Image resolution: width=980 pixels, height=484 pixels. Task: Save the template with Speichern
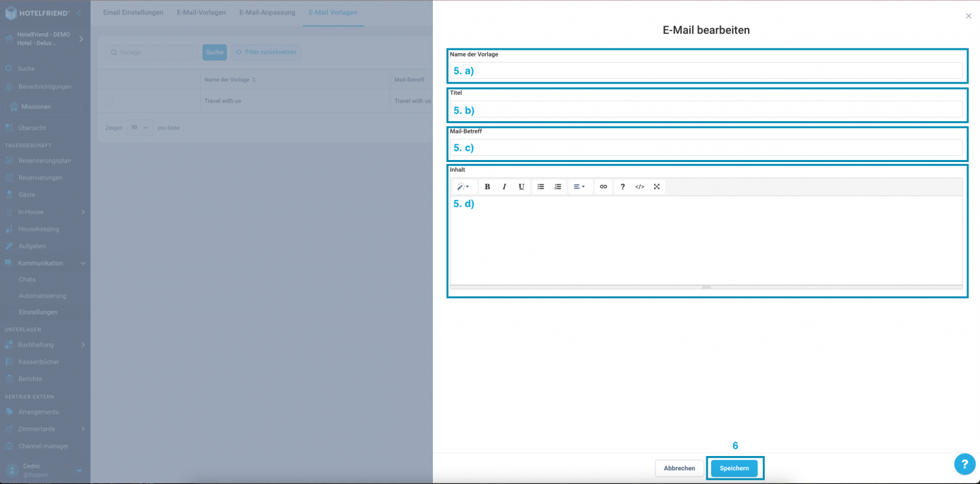click(734, 468)
